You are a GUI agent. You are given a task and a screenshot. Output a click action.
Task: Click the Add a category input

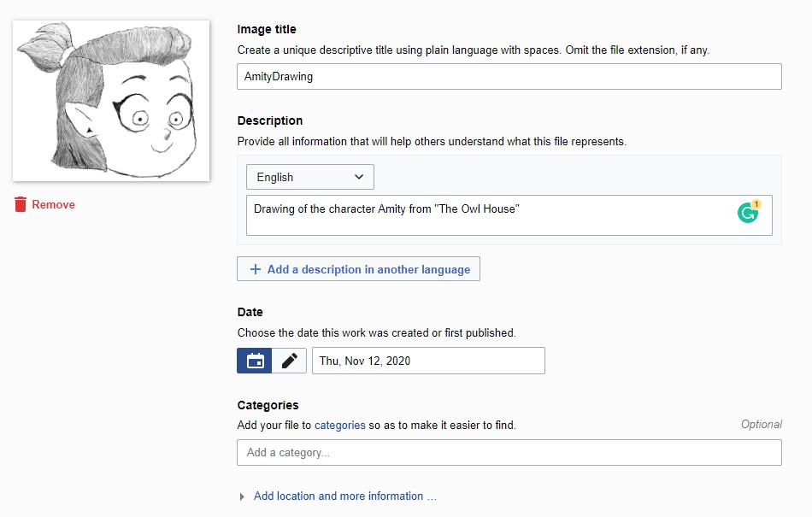click(509, 452)
